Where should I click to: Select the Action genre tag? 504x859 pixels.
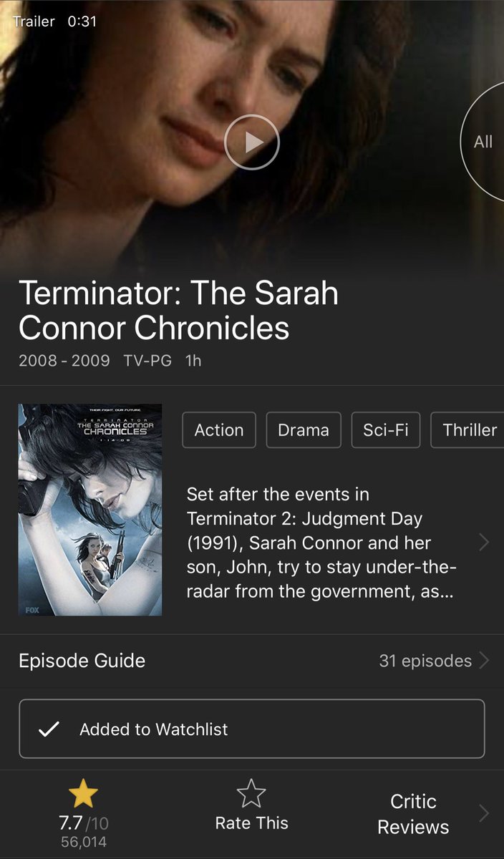point(219,429)
